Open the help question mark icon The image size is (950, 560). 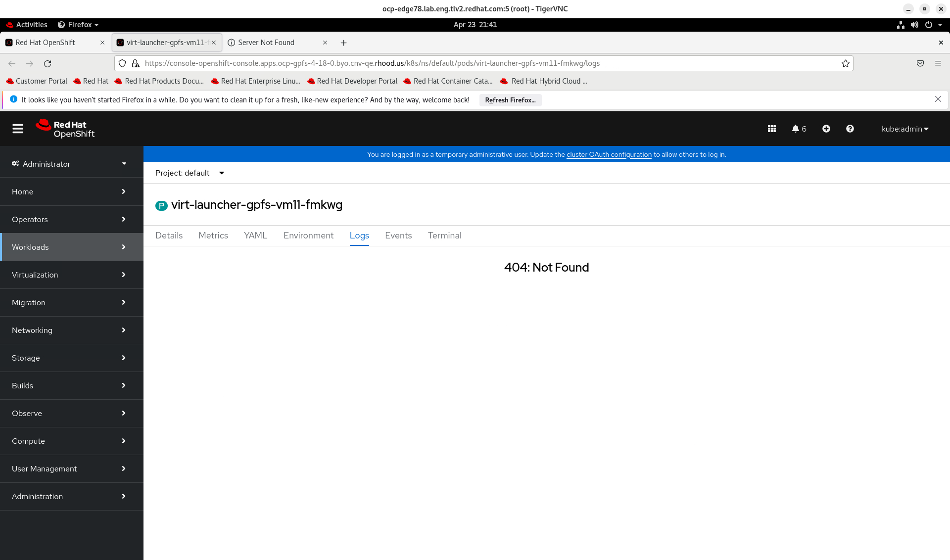[850, 129]
